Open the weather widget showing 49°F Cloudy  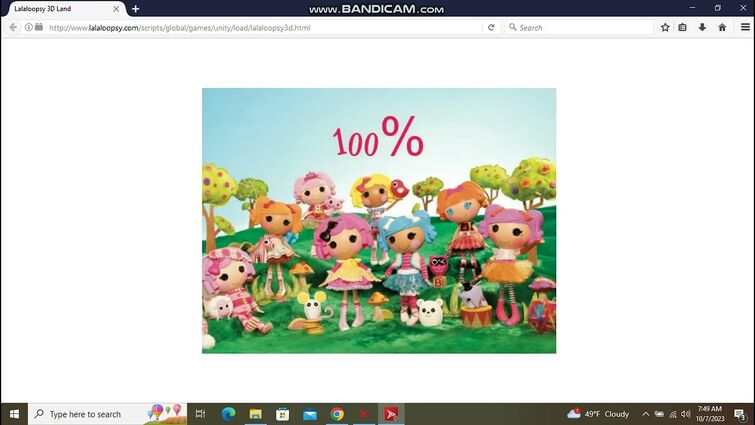(598, 414)
